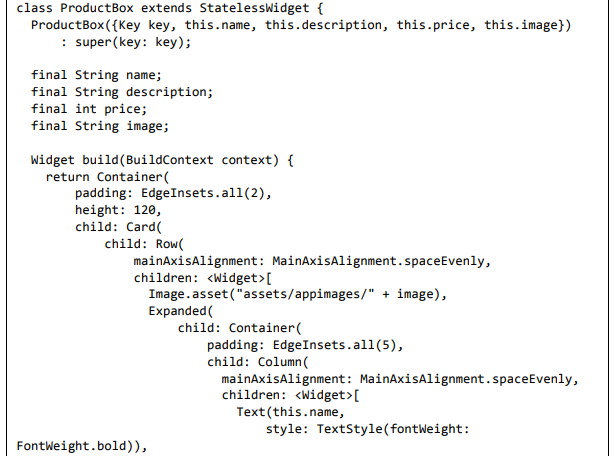Click the EdgeInsets.all(2) padding value

(206, 194)
